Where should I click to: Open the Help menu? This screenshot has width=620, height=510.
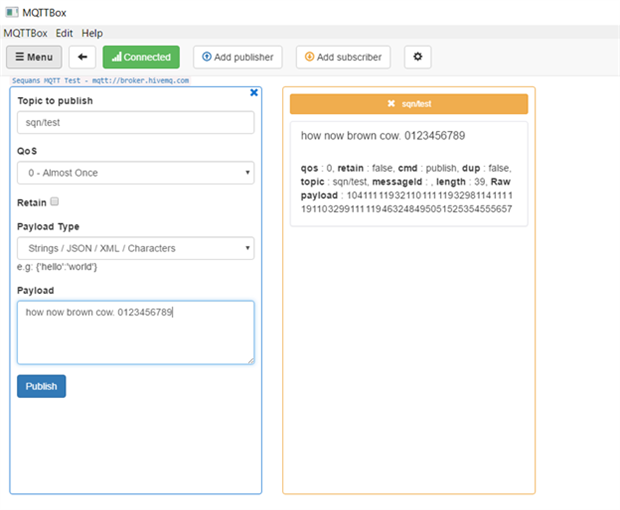tap(92, 33)
